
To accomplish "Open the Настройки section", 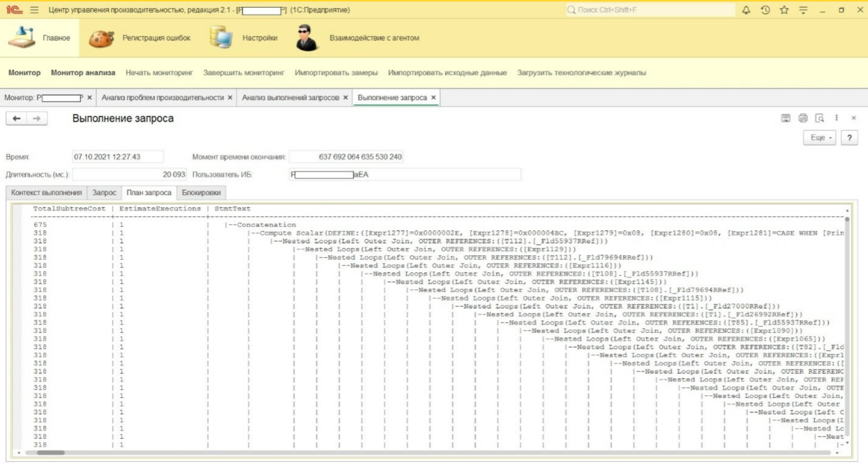I will coord(244,38).
